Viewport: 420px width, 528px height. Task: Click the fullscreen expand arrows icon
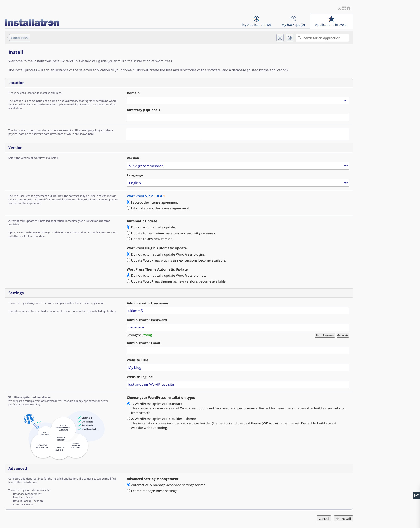pos(344,8)
